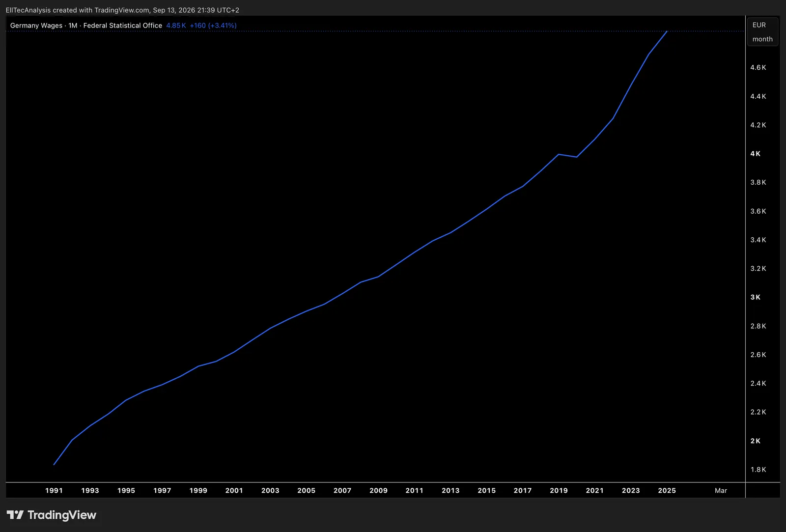Click the 2015 label on time axis
The width and height of the screenshot is (786, 532).
(x=487, y=490)
